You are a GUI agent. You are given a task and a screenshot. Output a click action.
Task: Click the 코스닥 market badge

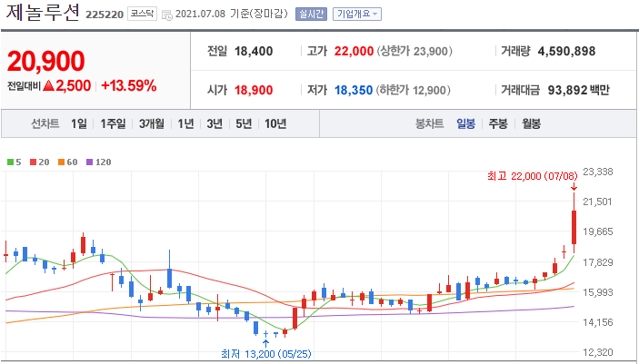pos(142,14)
